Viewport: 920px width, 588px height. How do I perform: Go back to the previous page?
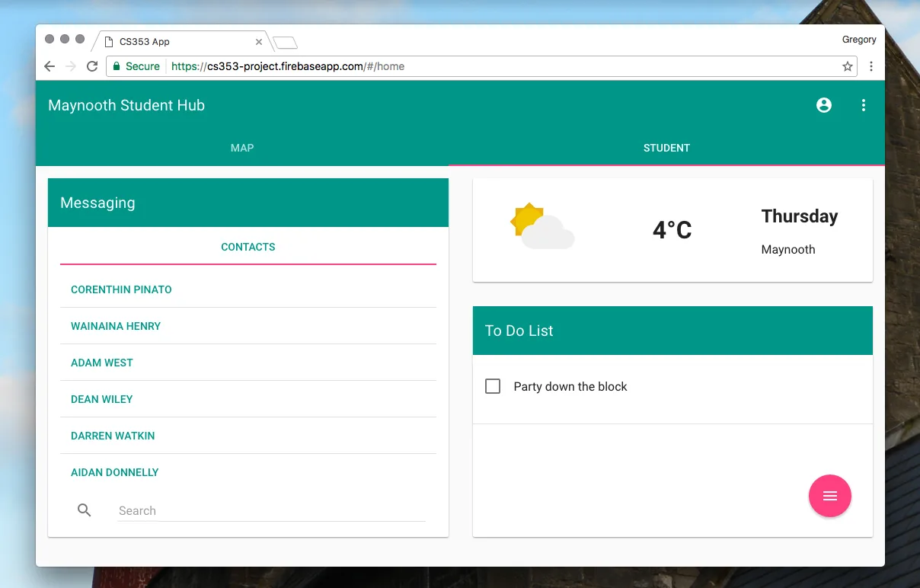[x=50, y=66]
